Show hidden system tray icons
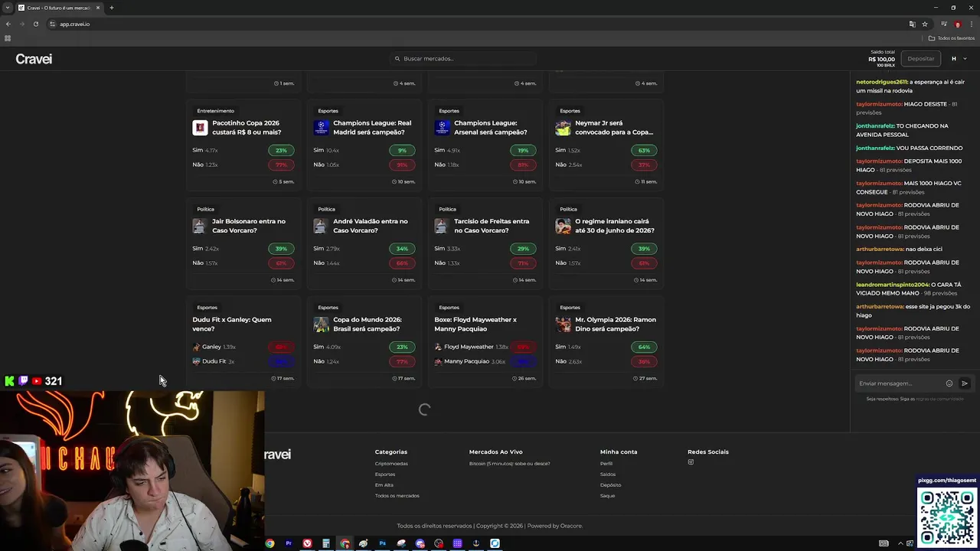Image resolution: width=980 pixels, height=551 pixels. coord(900,543)
